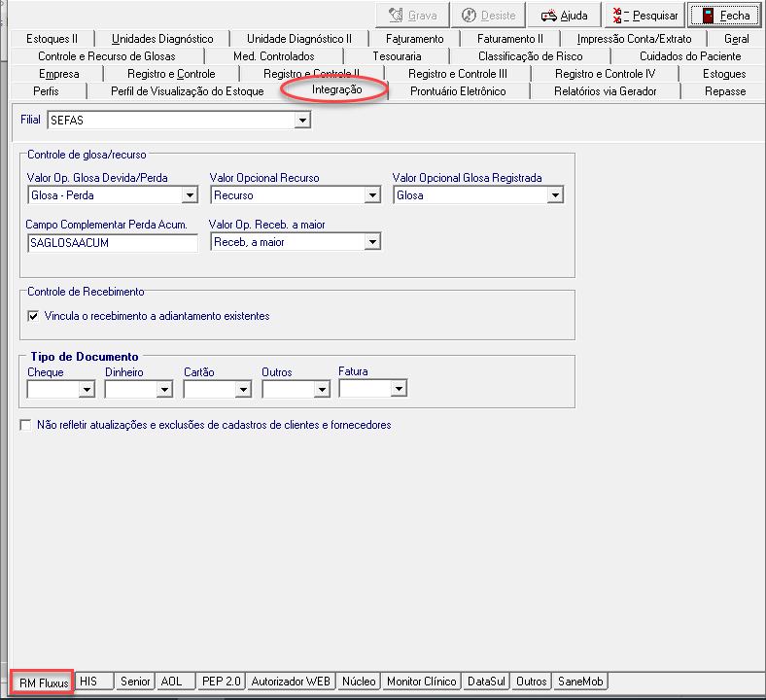Select the Monitor Clínico bottom tab

click(x=421, y=681)
